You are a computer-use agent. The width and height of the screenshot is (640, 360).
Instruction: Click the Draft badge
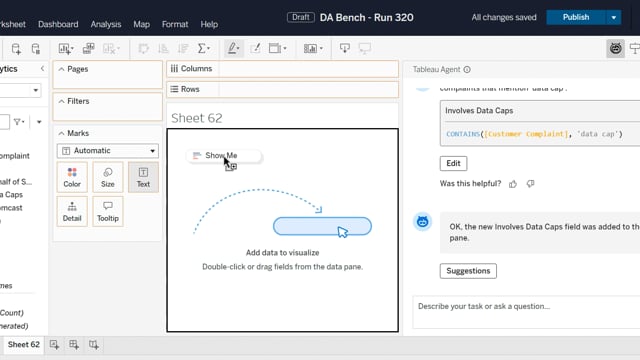(301, 17)
